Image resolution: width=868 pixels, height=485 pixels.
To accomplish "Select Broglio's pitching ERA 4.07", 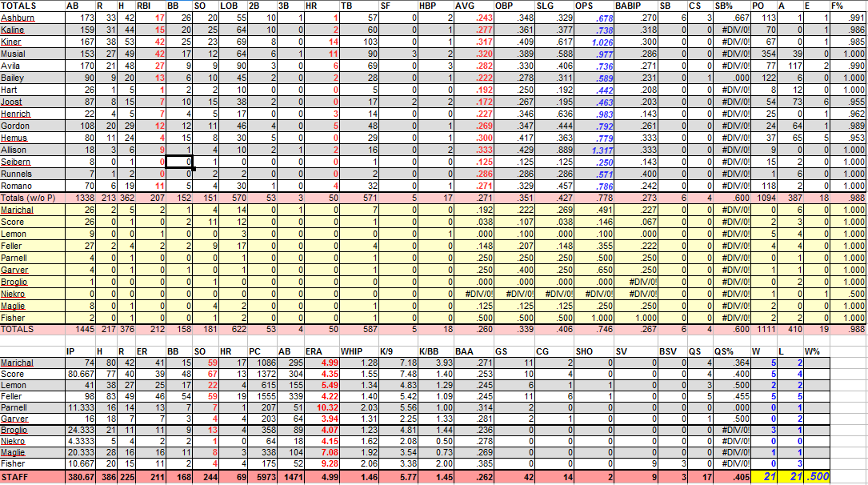I will (x=321, y=431).
